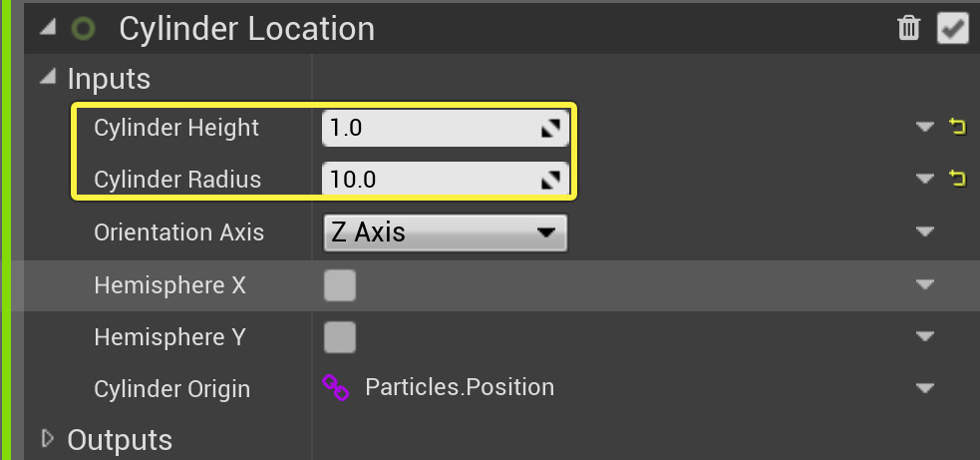Click the Cylinder Radius value field
The width and height of the screenshot is (980, 460).
click(429, 181)
